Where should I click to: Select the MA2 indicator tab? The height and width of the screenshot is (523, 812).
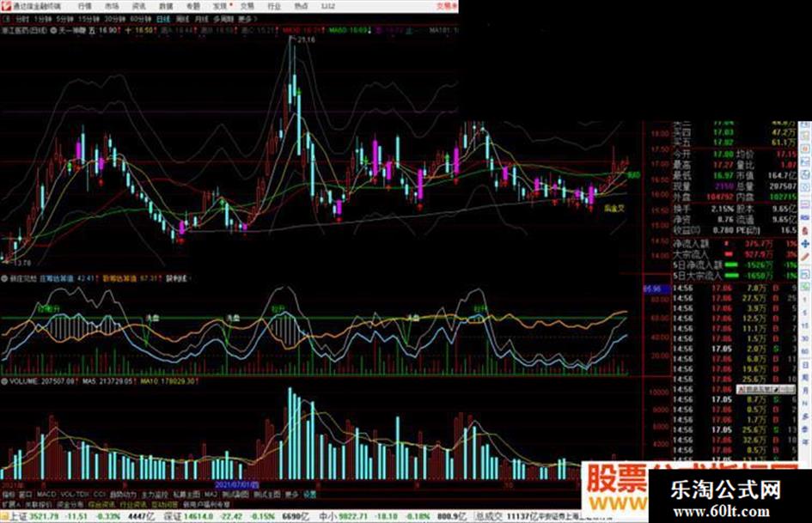211,495
